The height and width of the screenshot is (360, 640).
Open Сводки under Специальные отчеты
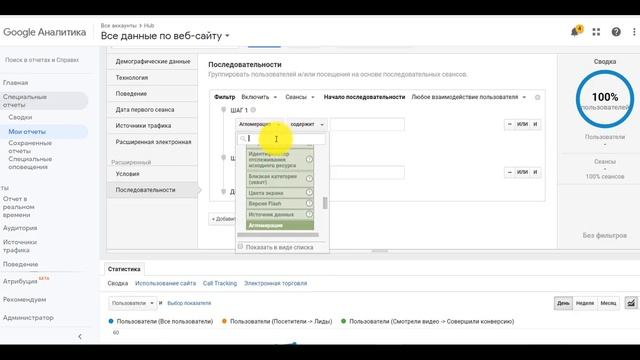point(20,117)
